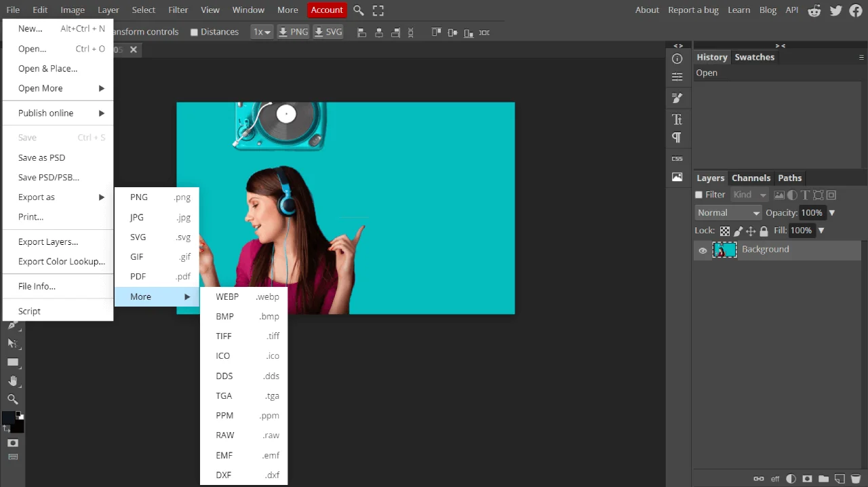Toggle text layers filter 'T' icon

click(x=805, y=195)
